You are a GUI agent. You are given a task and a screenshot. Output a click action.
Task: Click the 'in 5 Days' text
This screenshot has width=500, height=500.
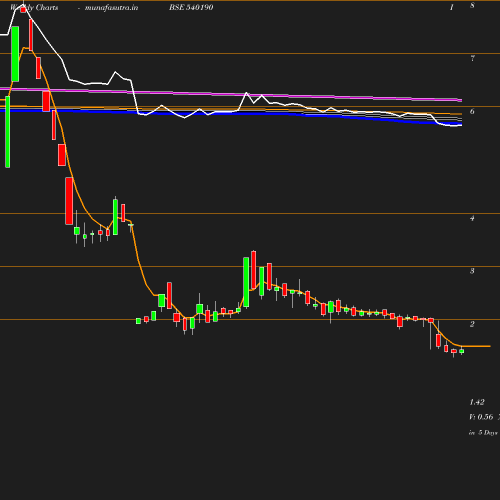(483, 433)
